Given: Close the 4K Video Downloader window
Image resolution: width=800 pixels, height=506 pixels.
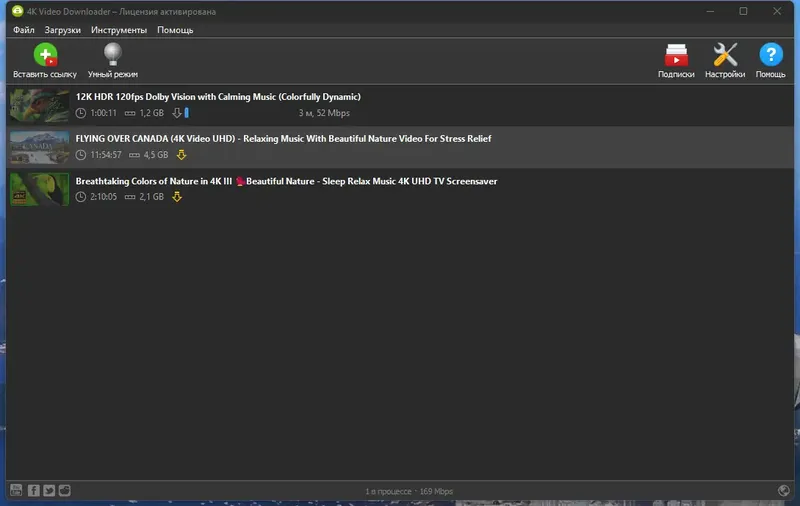Looking at the screenshot, I should tap(777, 11).
